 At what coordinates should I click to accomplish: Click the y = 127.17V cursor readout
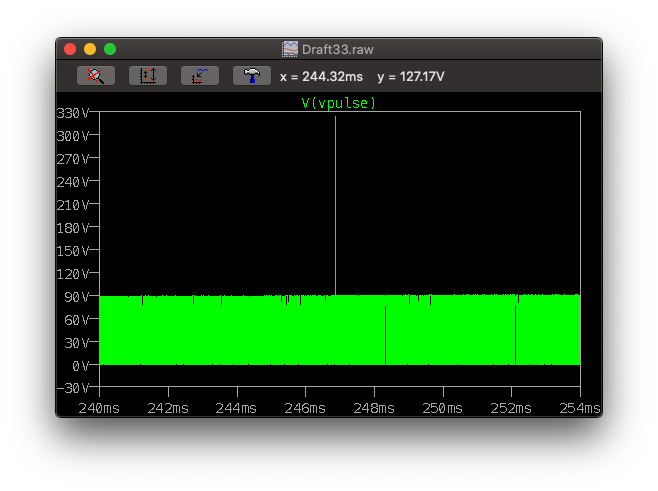pos(410,77)
